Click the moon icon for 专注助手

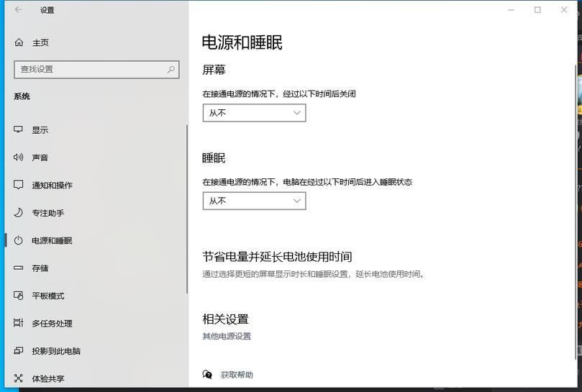pos(18,212)
